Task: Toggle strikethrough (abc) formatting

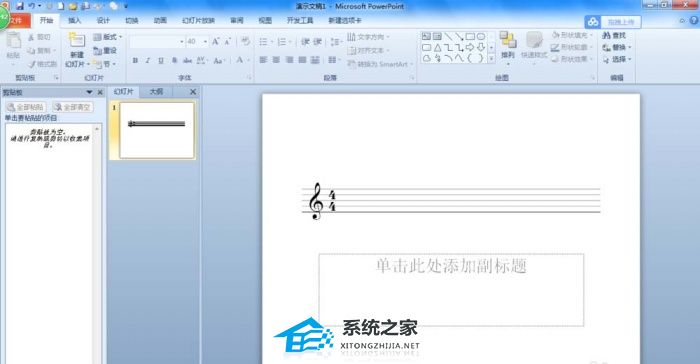Action: coord(188,60)
